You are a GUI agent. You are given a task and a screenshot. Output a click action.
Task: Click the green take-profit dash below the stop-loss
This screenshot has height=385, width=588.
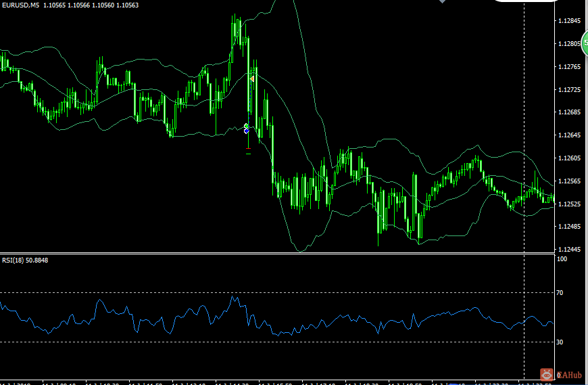pyautogui.click(x=248, y=154)
